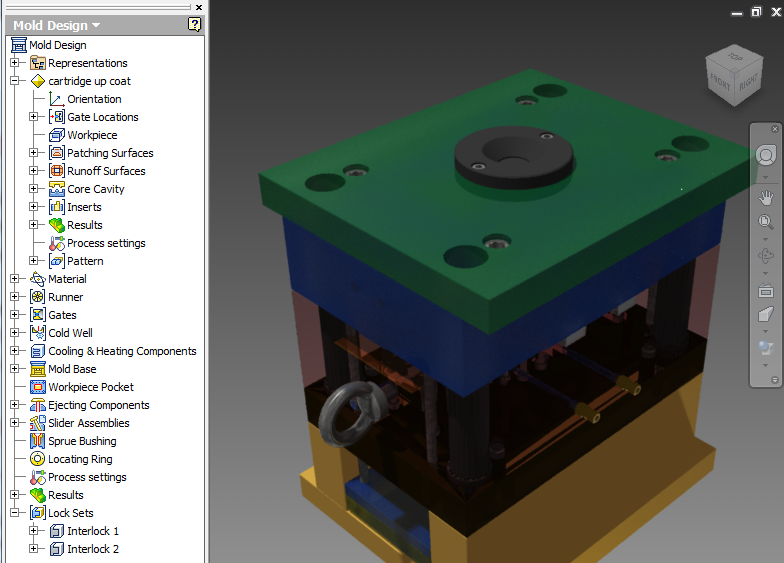The image size is (784, 563).
Task: Expand the Runner node
Action: click(14, 296)
